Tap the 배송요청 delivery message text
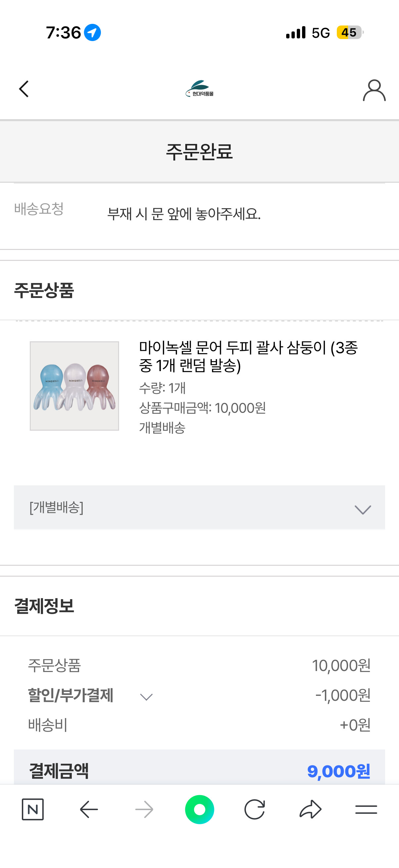The image size is (399, 868). pyautogui.click(x=184, y=214)
